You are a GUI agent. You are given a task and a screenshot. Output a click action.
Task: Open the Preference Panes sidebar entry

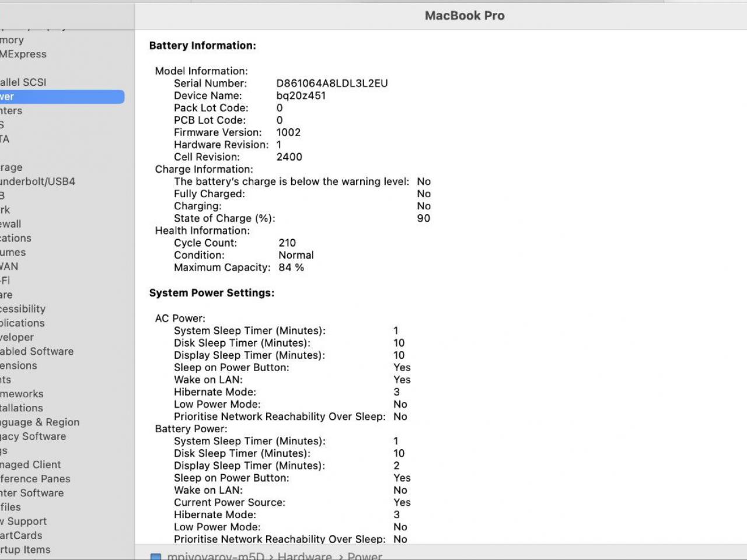(x=35, y=479)
